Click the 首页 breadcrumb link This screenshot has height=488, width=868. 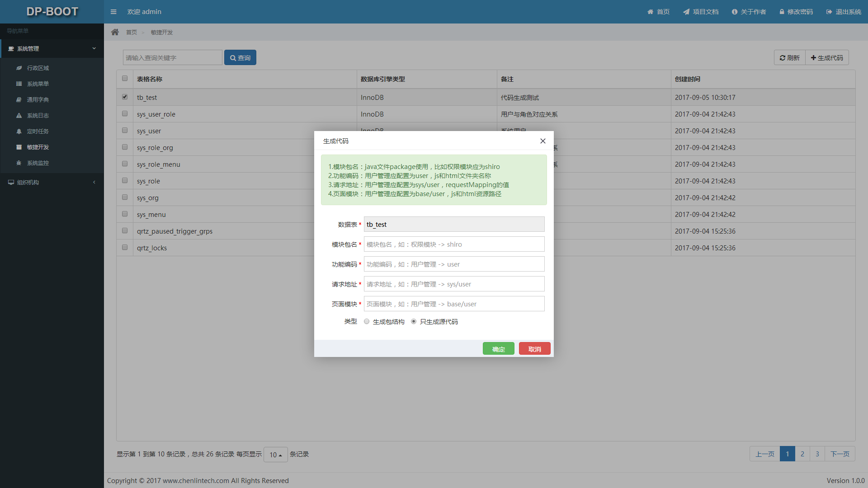point(132,32)
